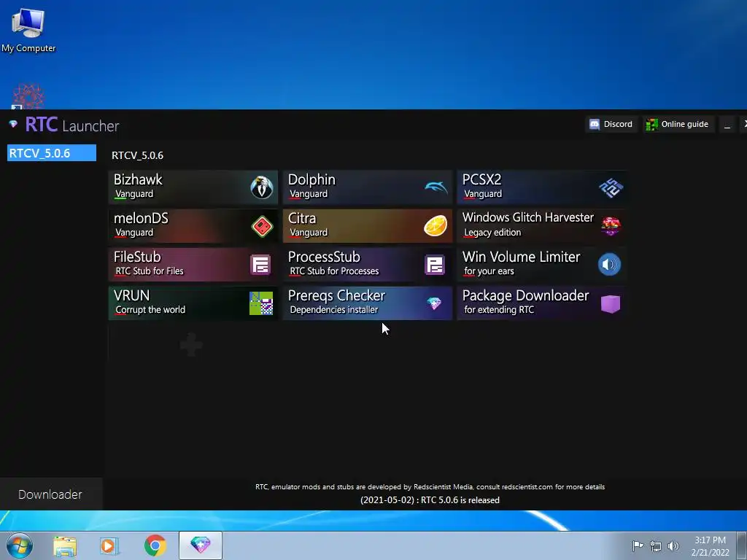This screenshot has height=560, width=747.
Task: Launch VRUN Corrupt the world
Action: click(193, 303)
